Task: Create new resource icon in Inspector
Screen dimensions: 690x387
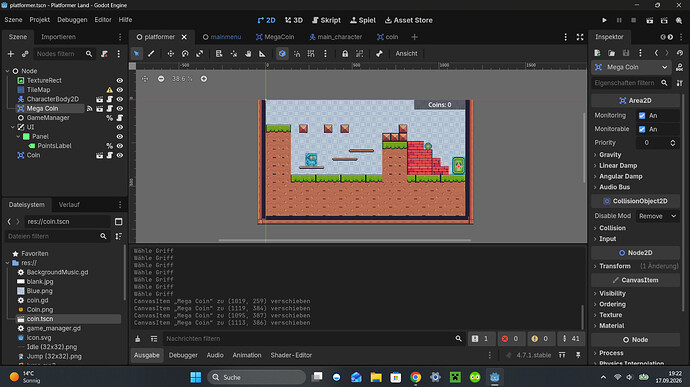Action: (x=597, y=53)
